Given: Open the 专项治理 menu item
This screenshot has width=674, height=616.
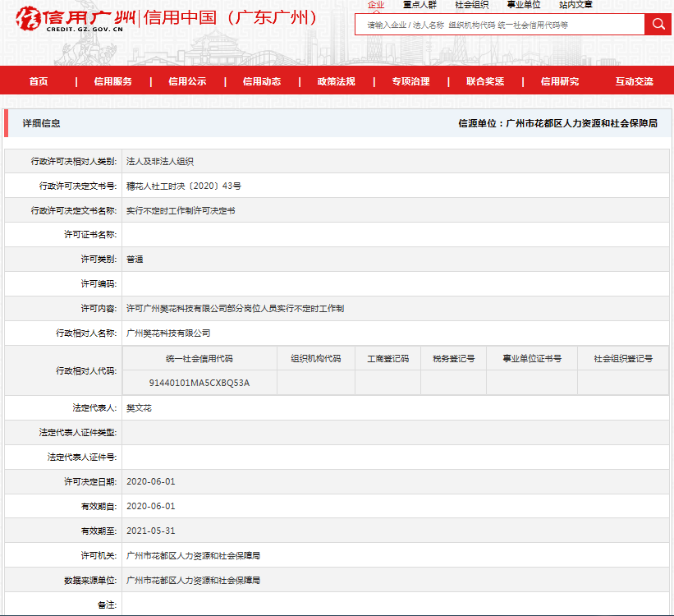Looking at the screenshot, I should pyautogui.click(x=410, y=81).
